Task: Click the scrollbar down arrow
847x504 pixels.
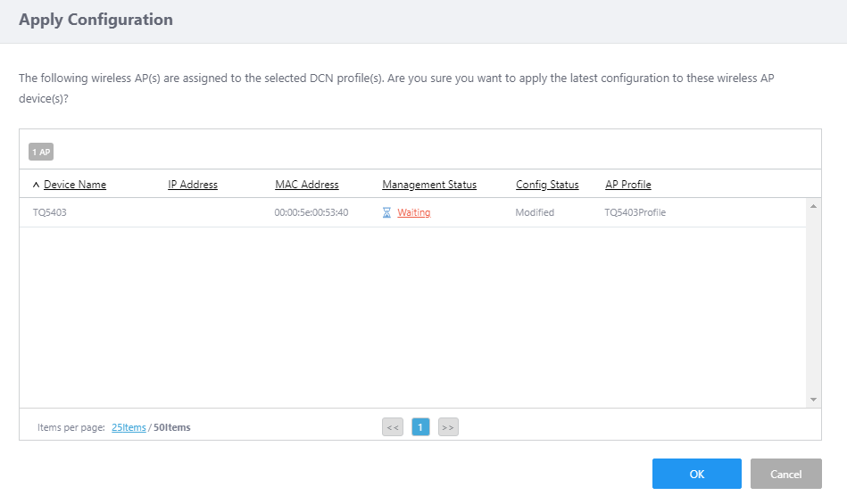Action: (813, 400)
